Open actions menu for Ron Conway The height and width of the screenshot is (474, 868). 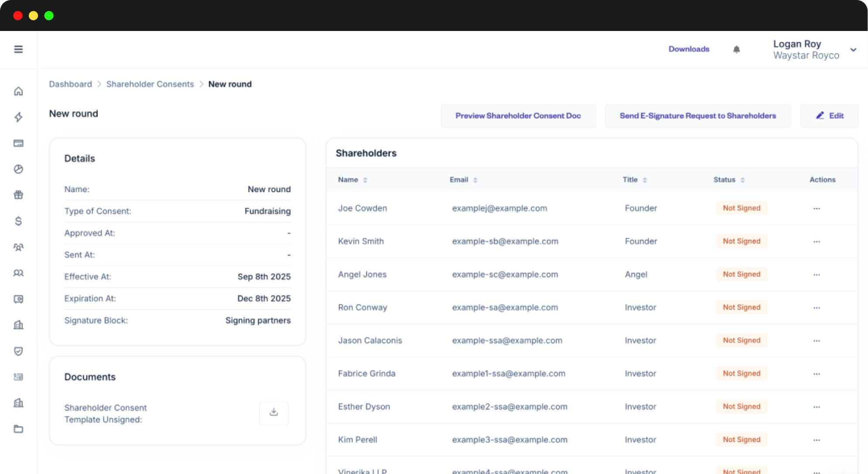tap(816, 308)
